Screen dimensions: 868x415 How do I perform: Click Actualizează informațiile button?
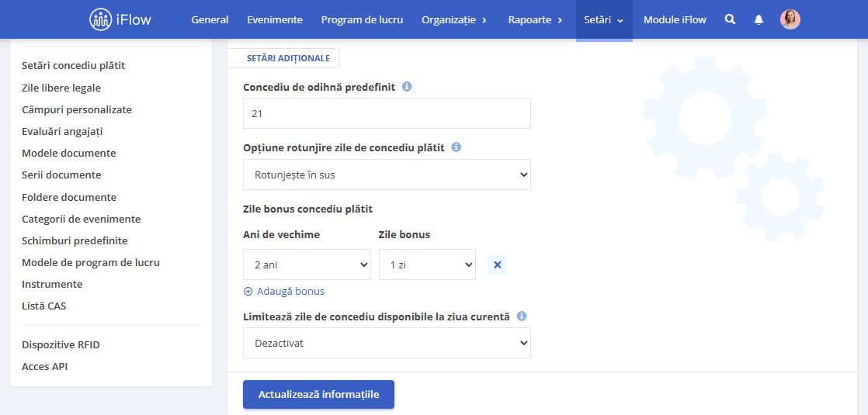(318, 395)
